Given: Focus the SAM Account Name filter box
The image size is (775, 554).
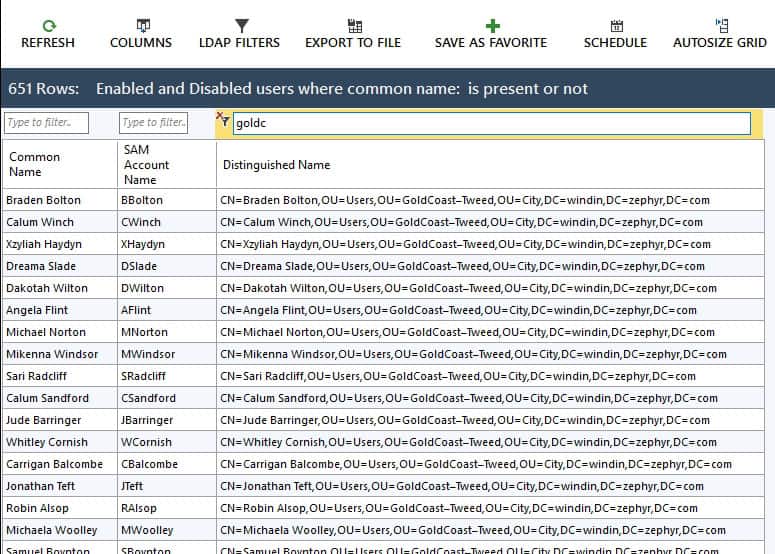Looking at the screenshot, I should click(x=153, y=123).
